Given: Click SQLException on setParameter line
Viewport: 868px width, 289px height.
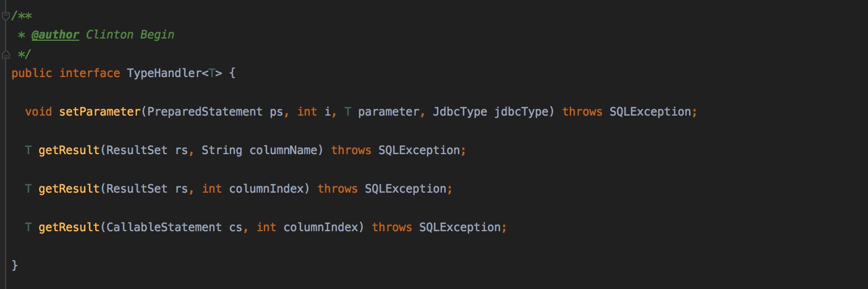Looking at the screenshot, I should click(650, 112).
